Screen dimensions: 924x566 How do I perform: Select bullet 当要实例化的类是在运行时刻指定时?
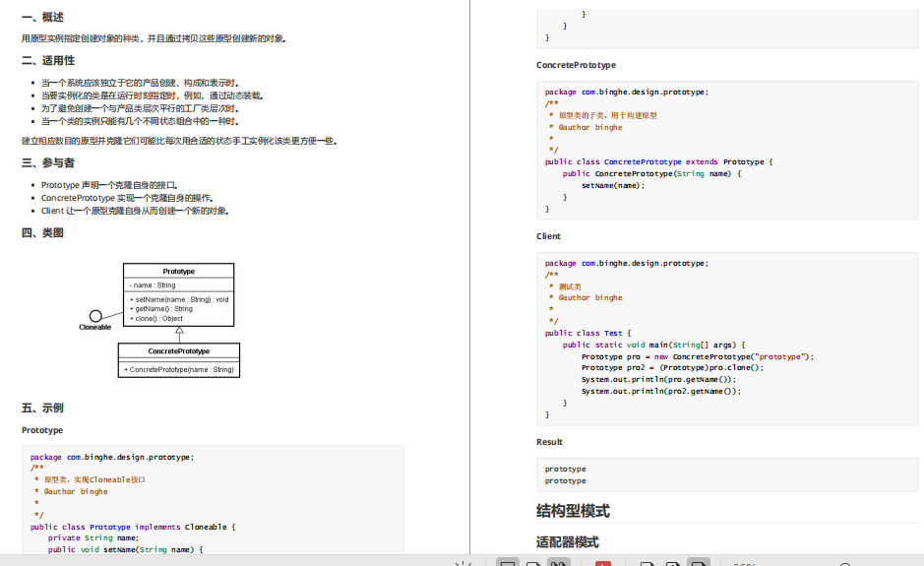click(x=153, y=95)
